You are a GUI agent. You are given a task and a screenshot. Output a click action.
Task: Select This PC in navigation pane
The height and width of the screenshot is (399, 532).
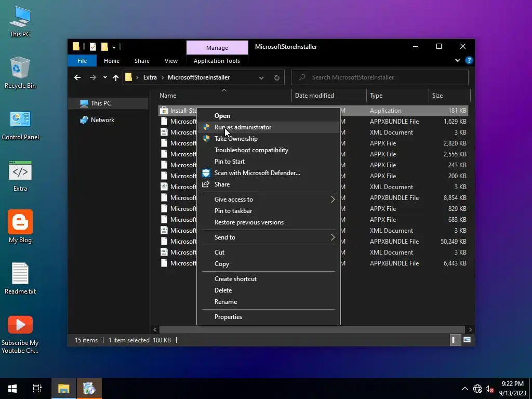coord(108,103)
